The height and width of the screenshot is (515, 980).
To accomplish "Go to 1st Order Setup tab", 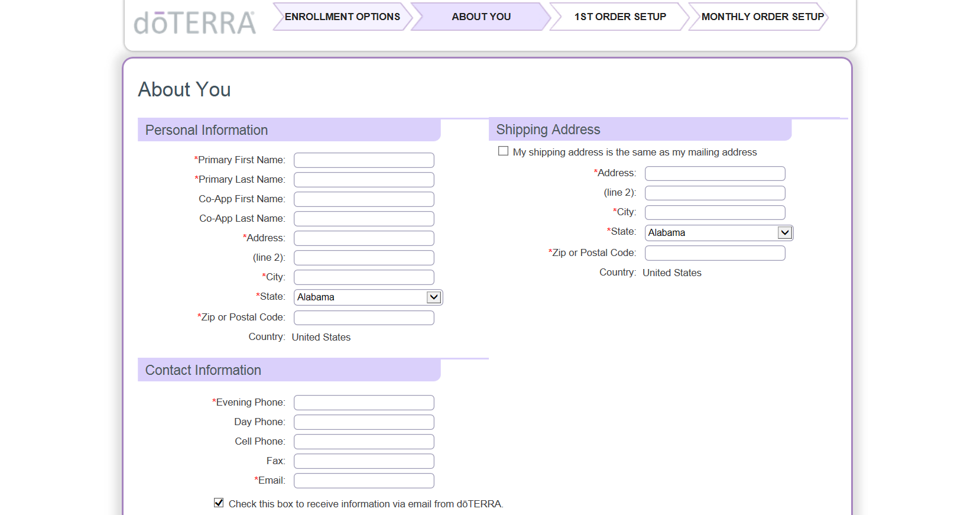I will pyautogui.click(x=619, y=17).
